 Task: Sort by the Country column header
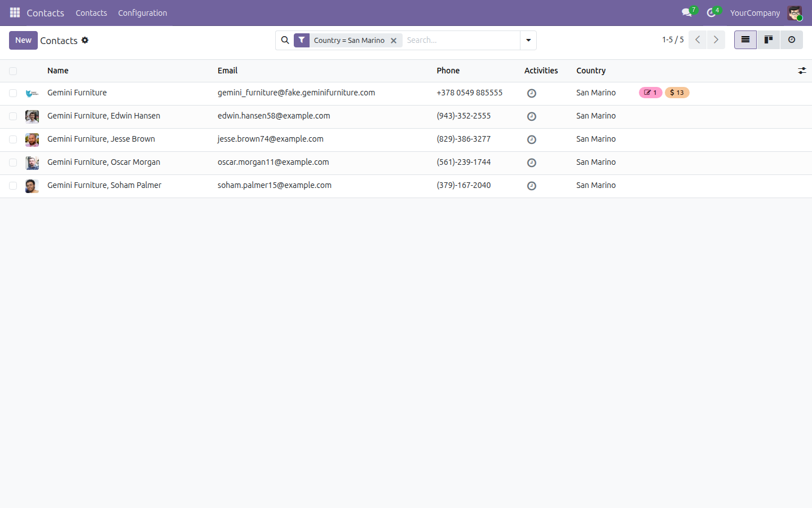pos(591,71)
